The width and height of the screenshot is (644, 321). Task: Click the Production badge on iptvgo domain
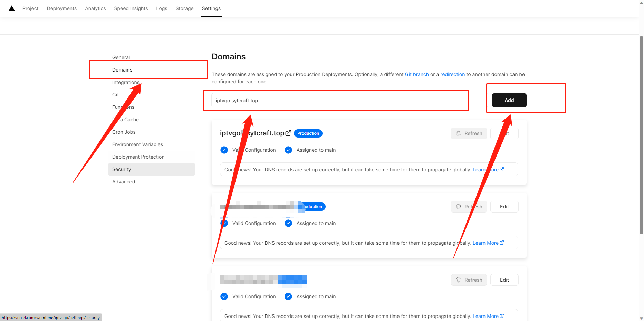point(308,133)
